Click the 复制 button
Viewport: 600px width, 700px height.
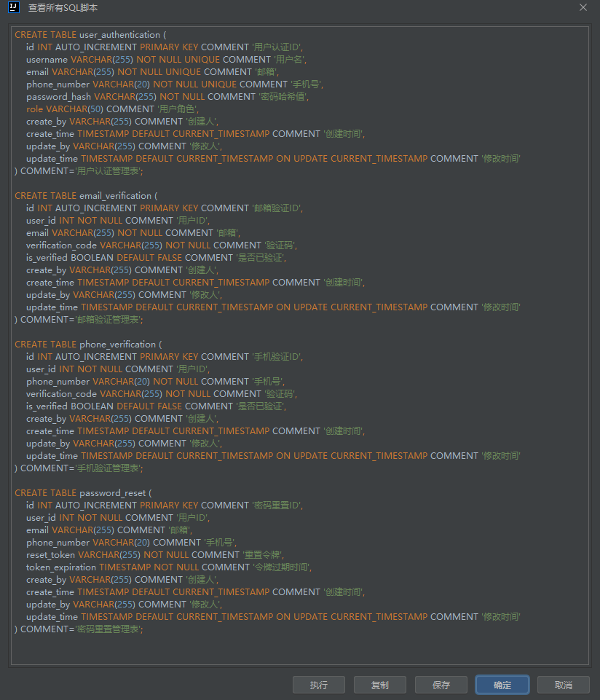379,685
